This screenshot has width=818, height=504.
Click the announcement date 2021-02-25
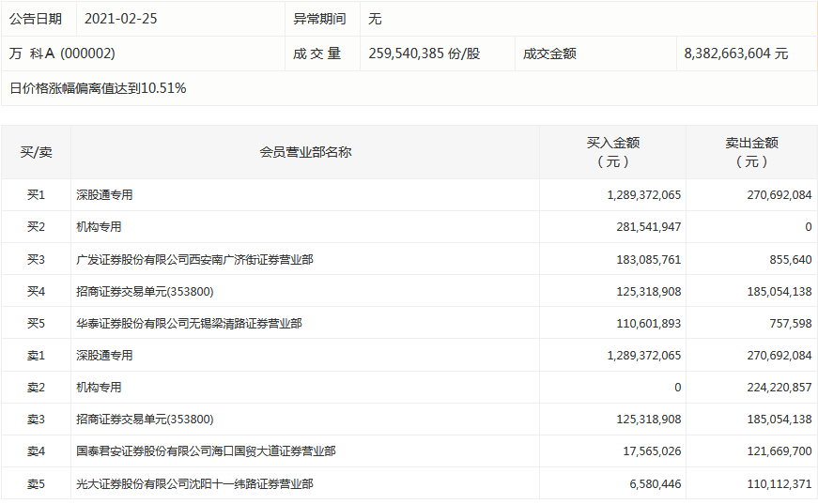(x=121, y=19)
